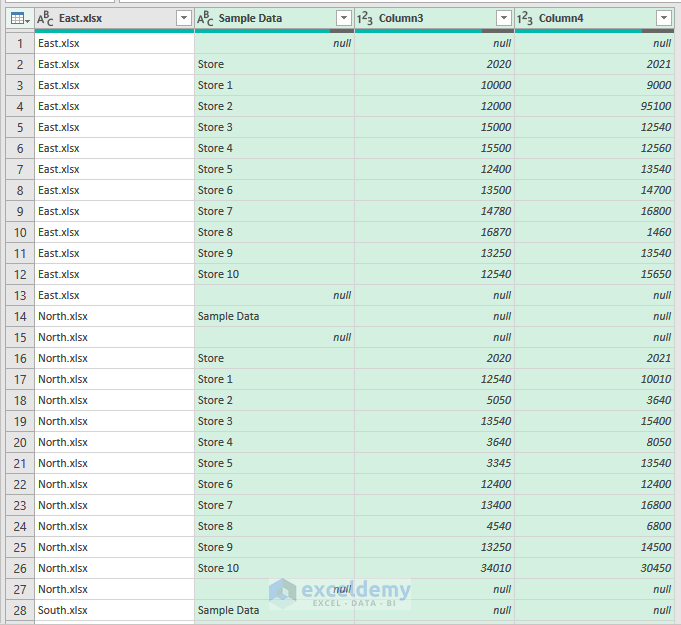This screenshot has height=625, width=681.
Task: Click Store 5 in row 7
Action: click(x=215, y=169)
